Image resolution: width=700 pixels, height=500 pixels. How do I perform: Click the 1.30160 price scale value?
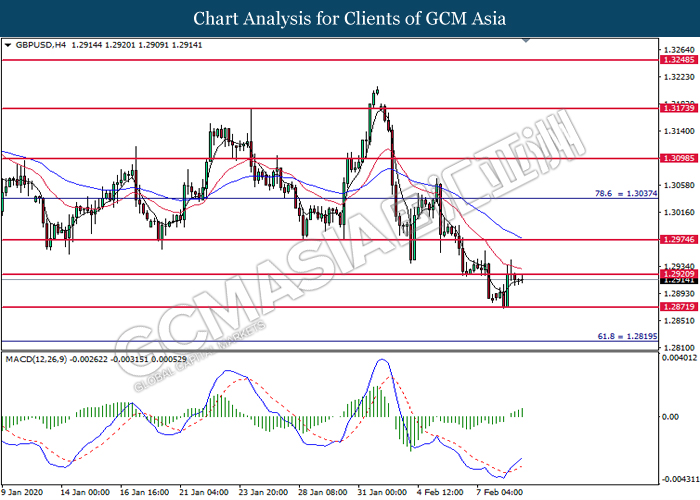pos(679,212)
